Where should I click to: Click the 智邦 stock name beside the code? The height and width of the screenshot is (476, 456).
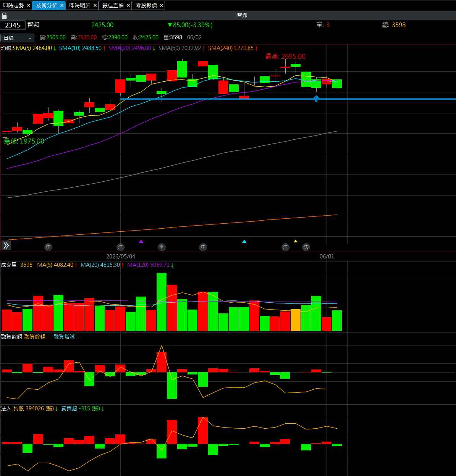click(33, 25)
